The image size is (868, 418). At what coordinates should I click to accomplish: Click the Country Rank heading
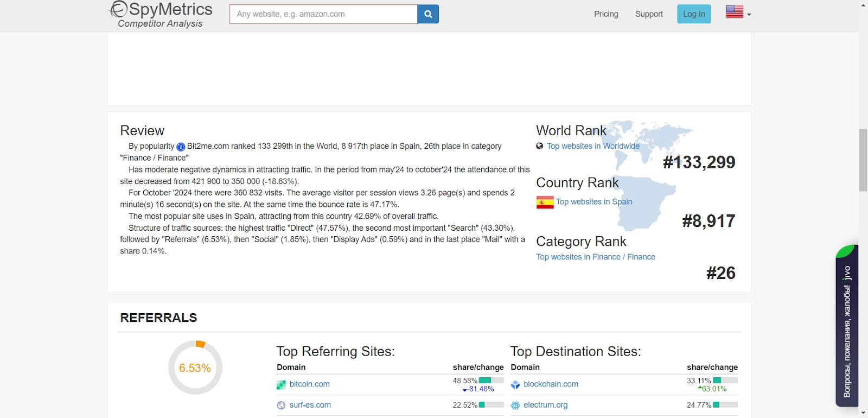577,183
